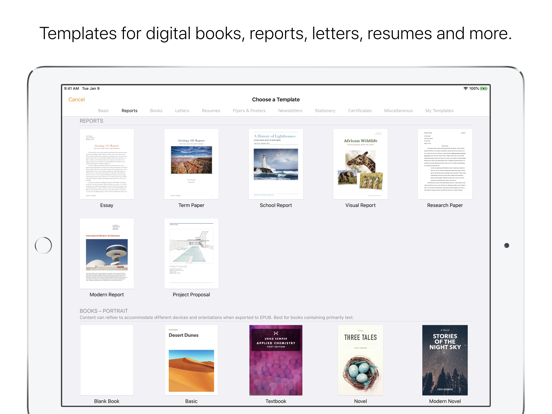Image resolution: width=552 pixels, height=414 pixels.
Task: Select the Term Paper template thumbnail
Action: tap(191, 164)
